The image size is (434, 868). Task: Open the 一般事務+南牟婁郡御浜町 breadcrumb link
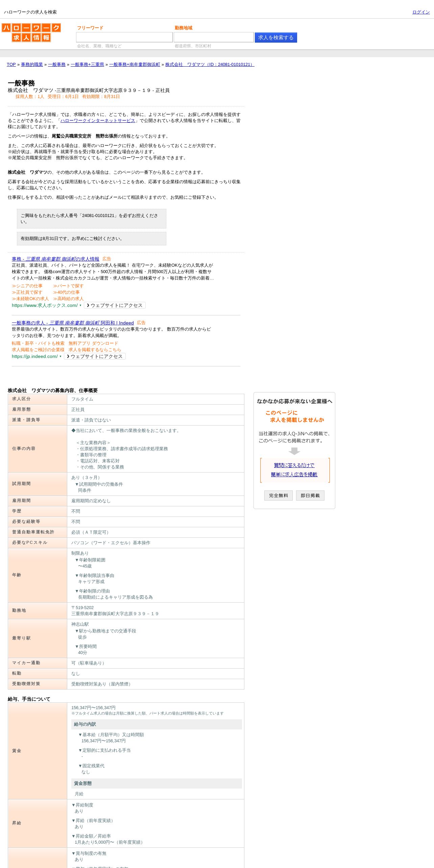click(x=135, y=65)
